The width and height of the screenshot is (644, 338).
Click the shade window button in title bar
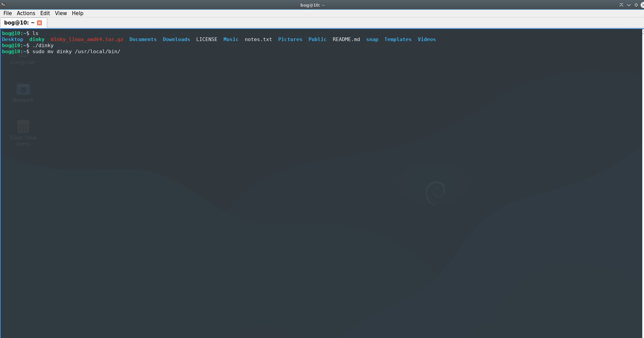click(x=621, y=5)
